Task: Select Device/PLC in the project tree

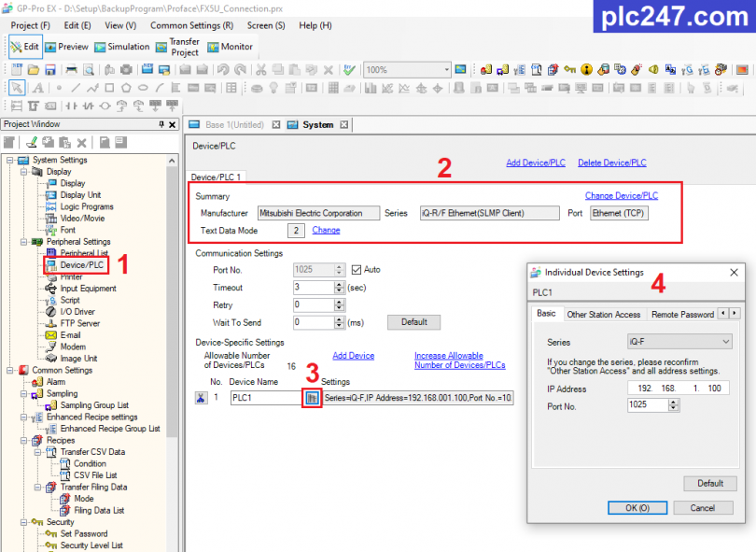Action: [81, 265]
